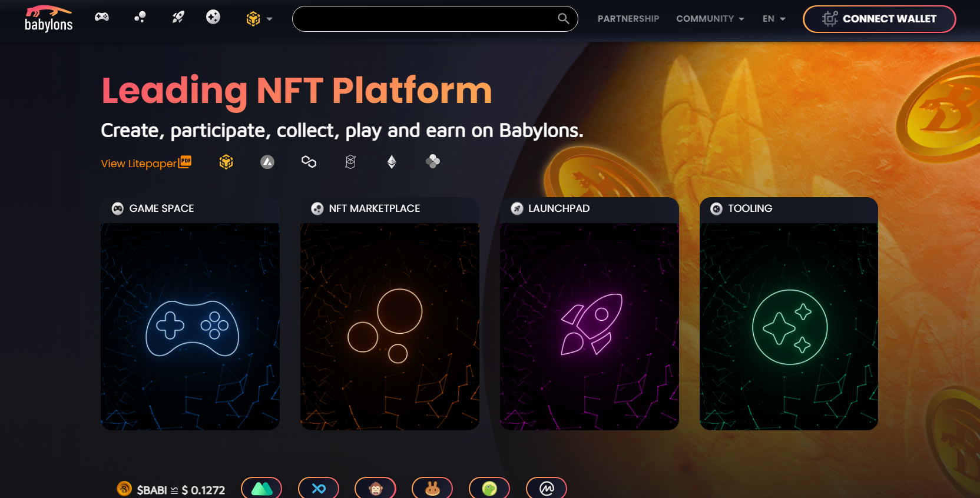The height and width of the screenshot is (498, 980).
Task: Open the blue X-loop exchange button
Action: (x=319, y=489)
